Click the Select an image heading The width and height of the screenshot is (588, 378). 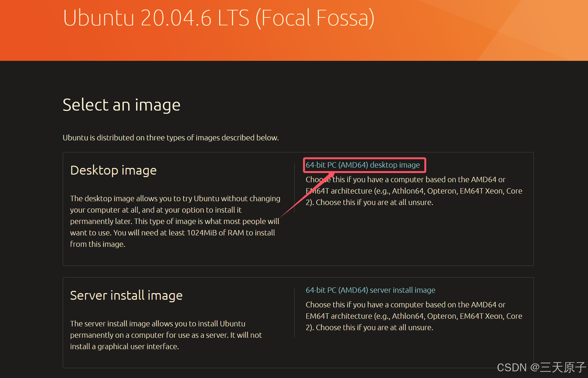pyautogui.click(x=121, y=105)
